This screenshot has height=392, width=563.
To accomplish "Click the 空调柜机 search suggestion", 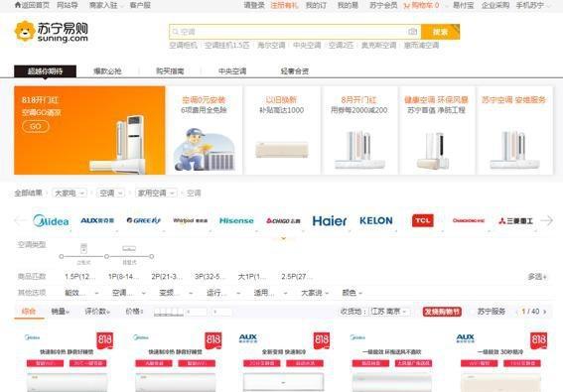I will pyautogui.click(x=183, y=46).
